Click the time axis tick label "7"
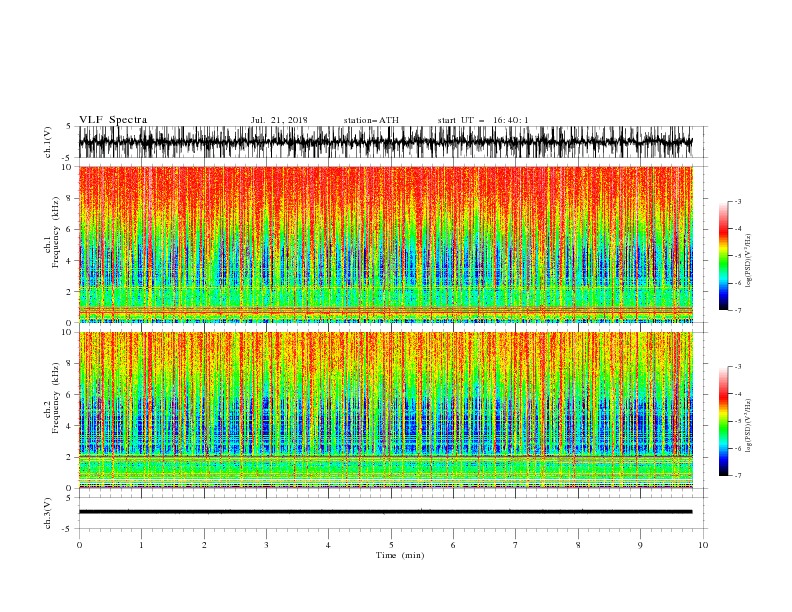The image size is (792, 612). (516, 545)
